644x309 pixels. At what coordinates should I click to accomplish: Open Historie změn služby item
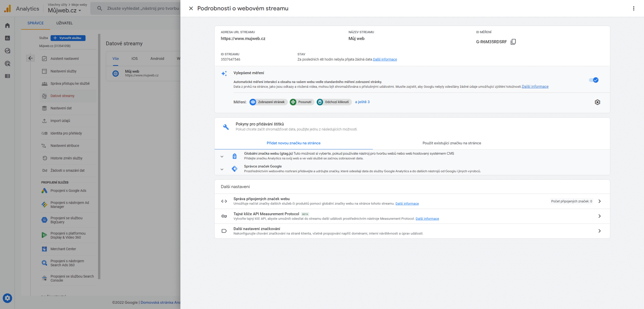68,158
